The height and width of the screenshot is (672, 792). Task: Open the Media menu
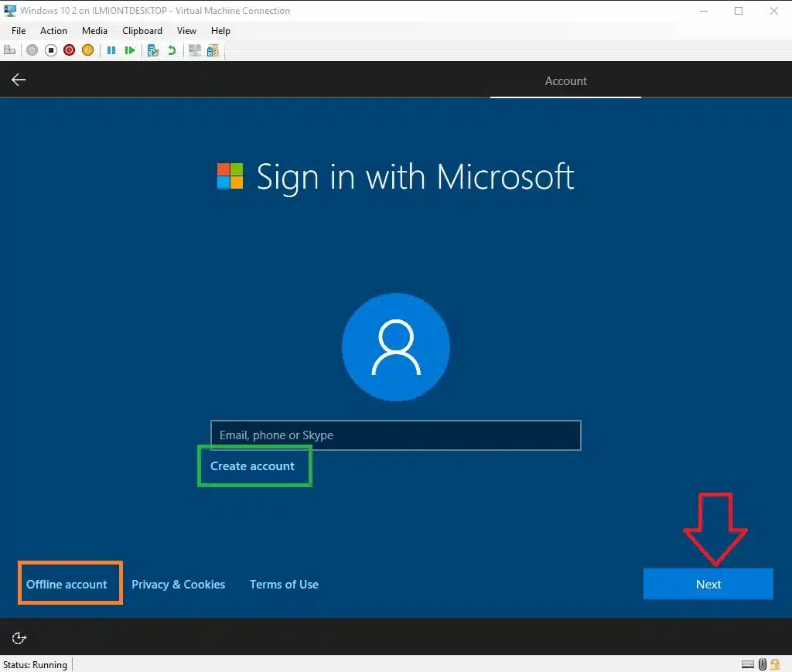[x=94, y=31]
